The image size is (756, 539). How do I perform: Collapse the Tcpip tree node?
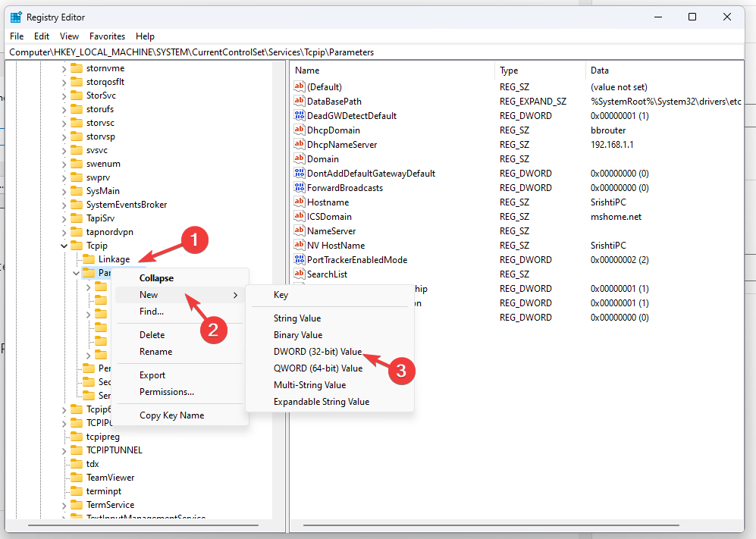click(64, 246)
